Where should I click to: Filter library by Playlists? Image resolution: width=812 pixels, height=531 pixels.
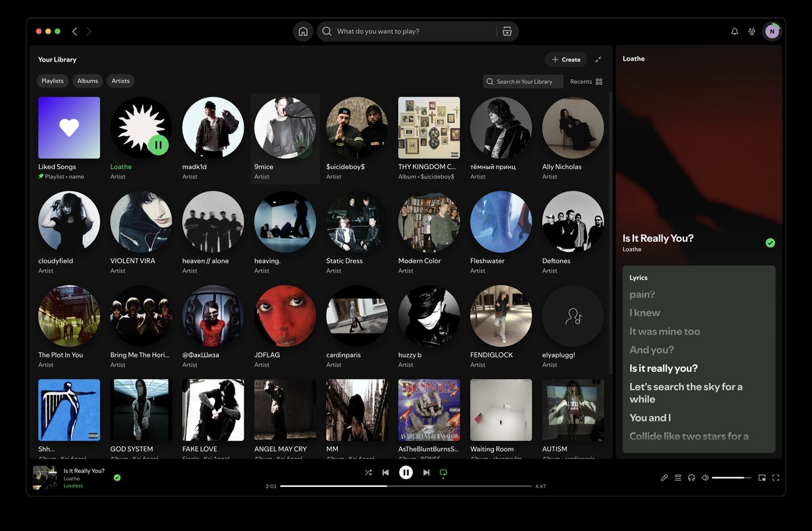[x=53, y=81]
